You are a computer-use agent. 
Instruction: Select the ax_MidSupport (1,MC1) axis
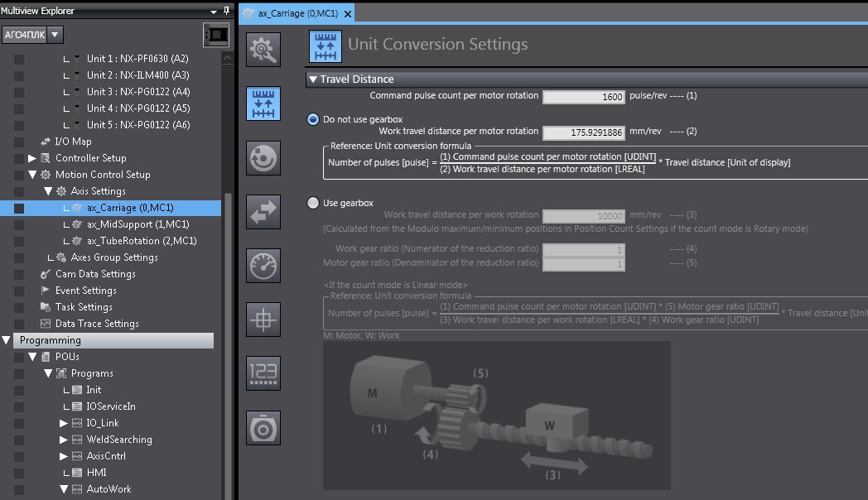click(137, 224)
